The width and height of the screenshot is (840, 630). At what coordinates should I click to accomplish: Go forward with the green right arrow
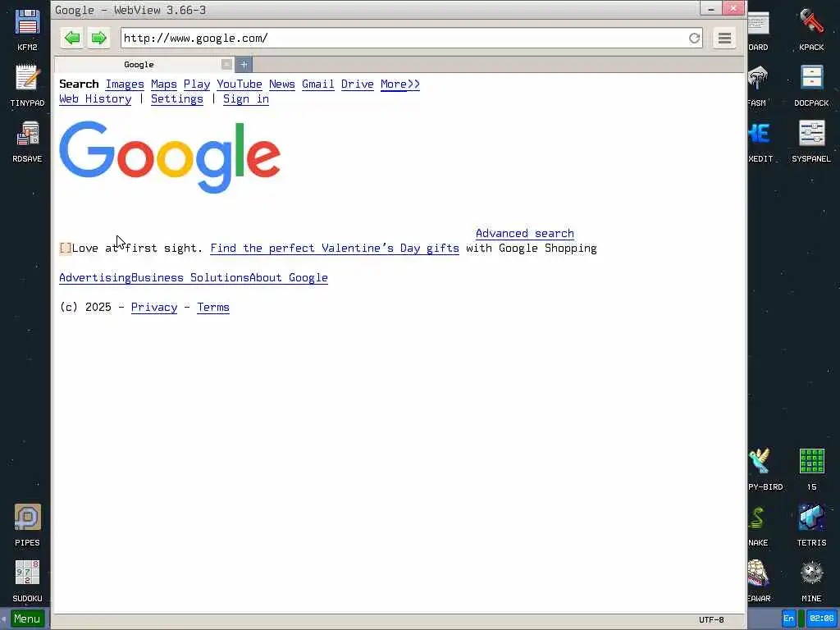pyautogui.click(x=98, y=38)
